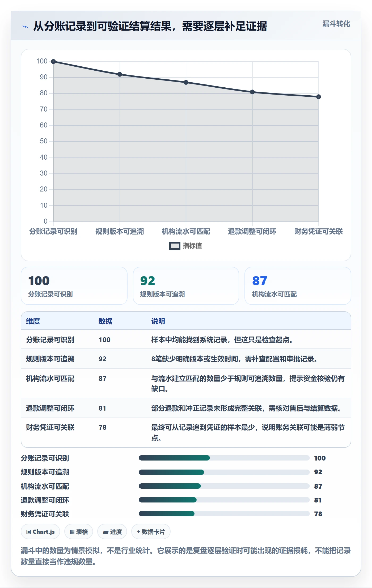Select table cell 机构流水可匹配
The image size is (372, 588).
(50, 379)
